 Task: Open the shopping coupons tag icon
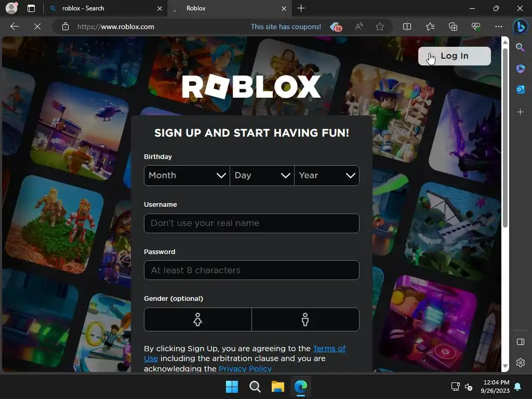pyautogui.click(x=336, y=27)
